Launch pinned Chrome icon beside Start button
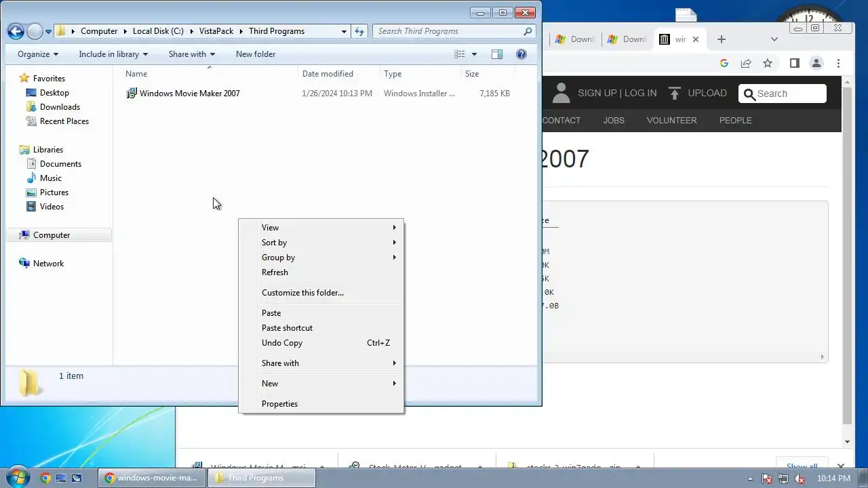The image size is (868, 488). tap(45, 478)
